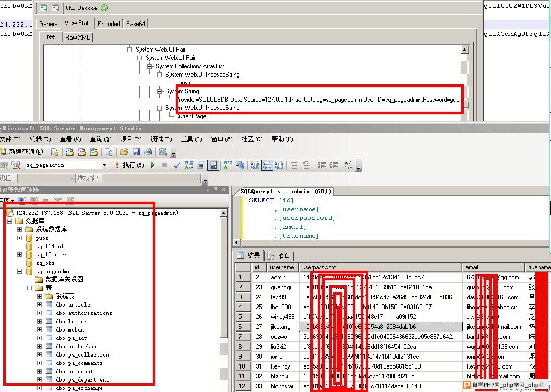The width and height of the screenshot is (551, 392).
Task: Open the 帮助(H) menu
Action: click(x=282, y=139)
